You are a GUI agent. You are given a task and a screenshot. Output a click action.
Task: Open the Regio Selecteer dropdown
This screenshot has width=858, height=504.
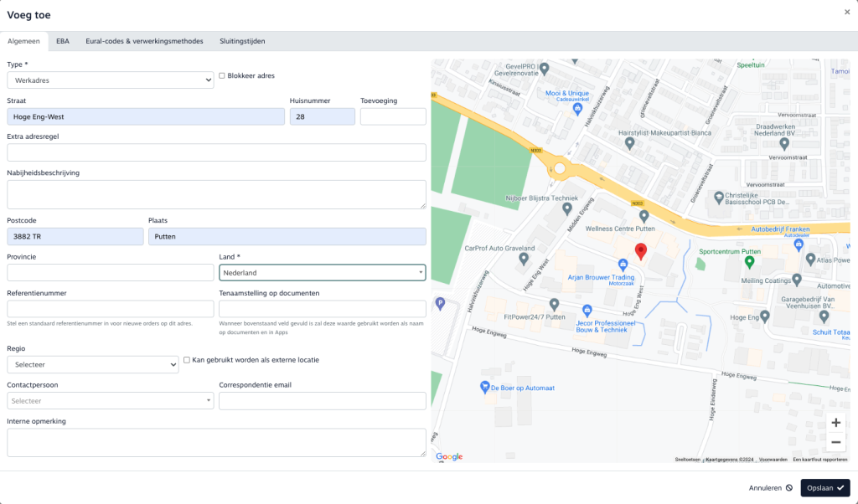pyautogui.click(x=92, y=365)
